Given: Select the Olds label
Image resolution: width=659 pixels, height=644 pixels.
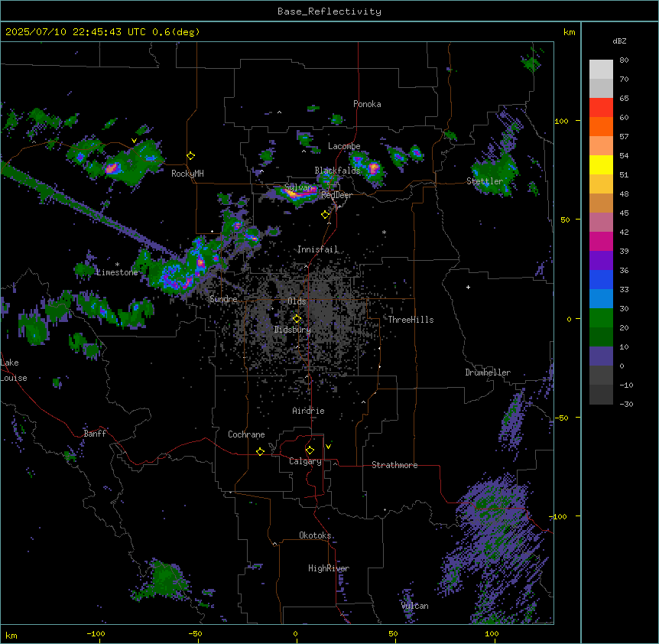Looking at the screenshot, I should (297, 301).
